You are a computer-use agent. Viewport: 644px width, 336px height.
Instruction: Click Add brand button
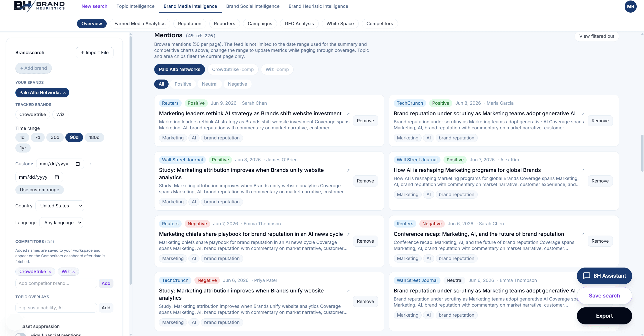tap(33, 68)
